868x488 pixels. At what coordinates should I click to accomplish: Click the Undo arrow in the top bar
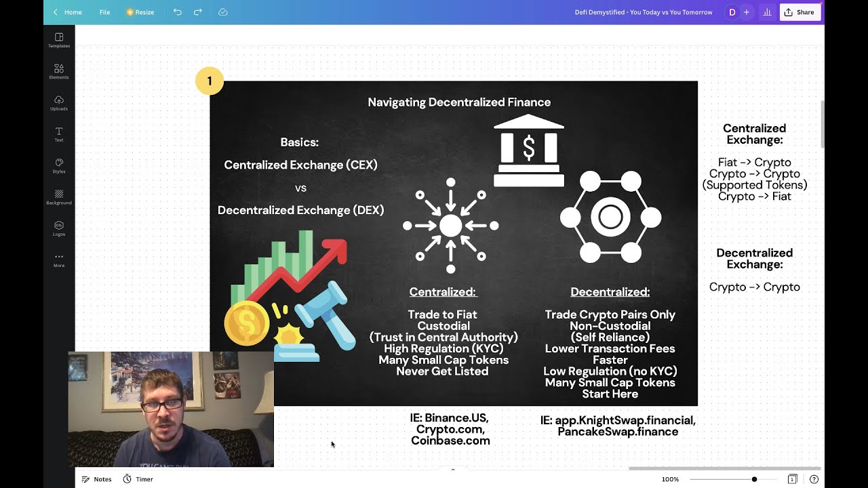tap(177, 12)
